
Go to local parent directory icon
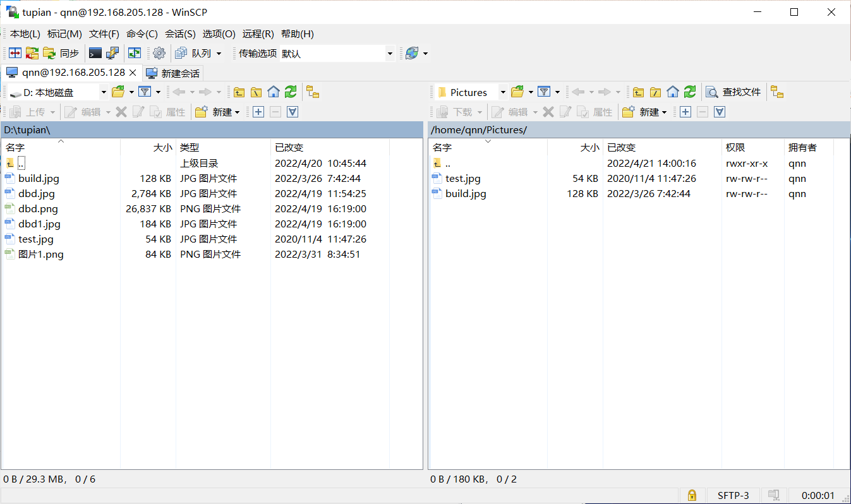click(239, 92)
